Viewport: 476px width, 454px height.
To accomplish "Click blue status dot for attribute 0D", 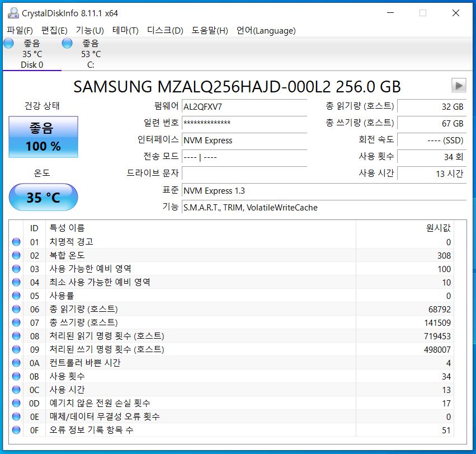I will [x=16, y=403].
